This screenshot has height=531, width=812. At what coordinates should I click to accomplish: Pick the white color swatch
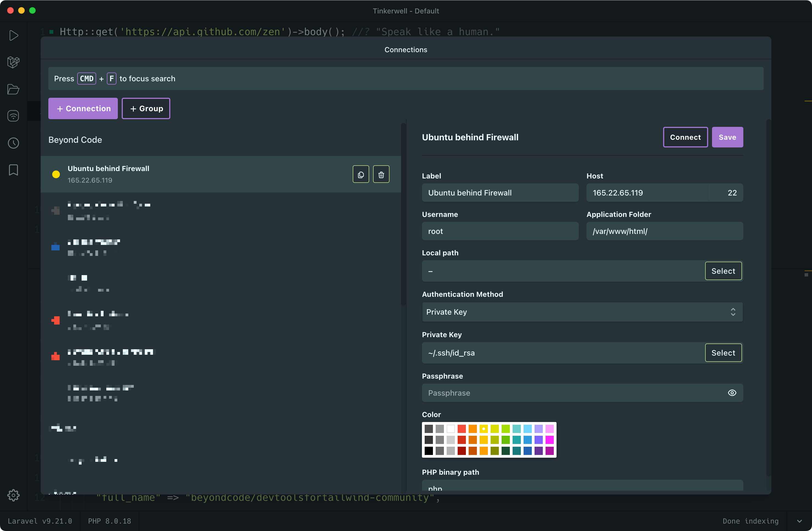(x=450, y=429)
